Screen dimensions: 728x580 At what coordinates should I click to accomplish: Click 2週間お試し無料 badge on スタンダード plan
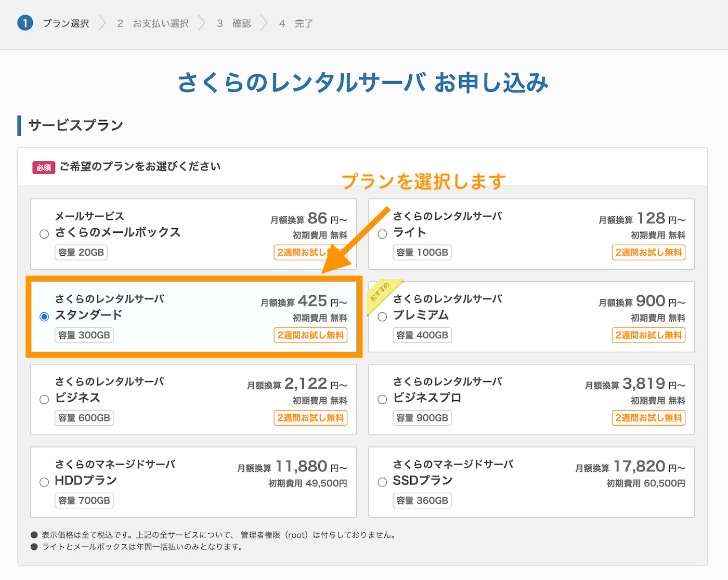310,335
